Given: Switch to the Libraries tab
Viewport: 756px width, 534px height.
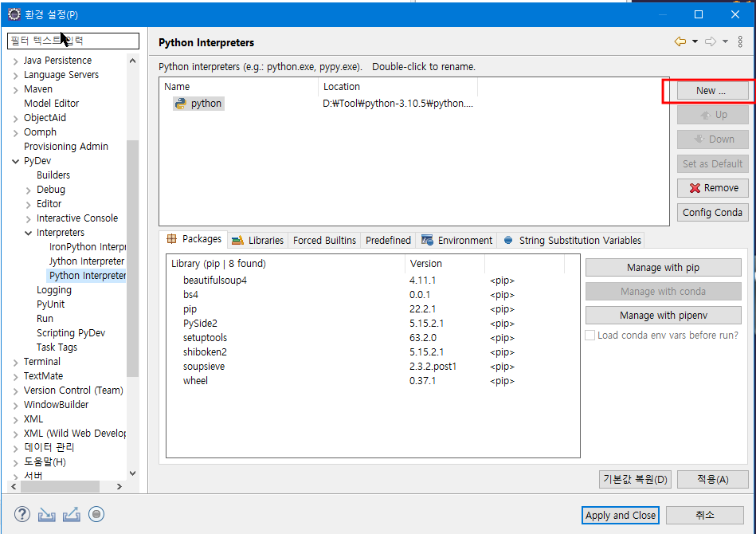Looking at the screenshot, I should pos(257,240).
